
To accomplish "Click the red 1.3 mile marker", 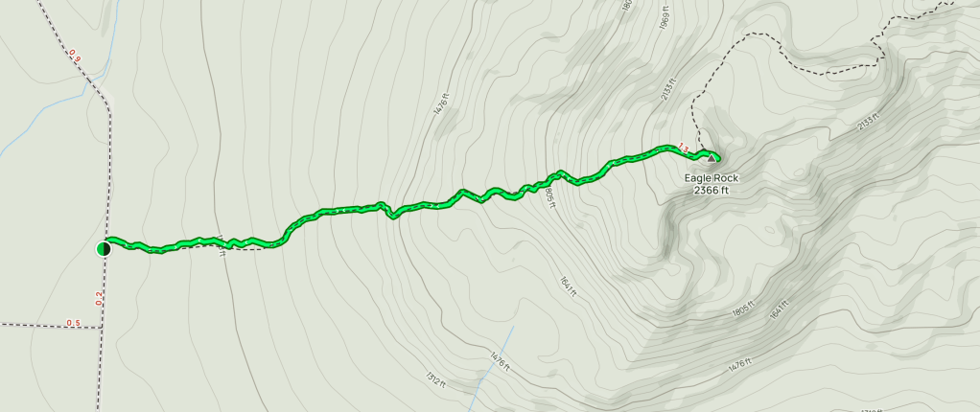I will click(x=683, y=149).
